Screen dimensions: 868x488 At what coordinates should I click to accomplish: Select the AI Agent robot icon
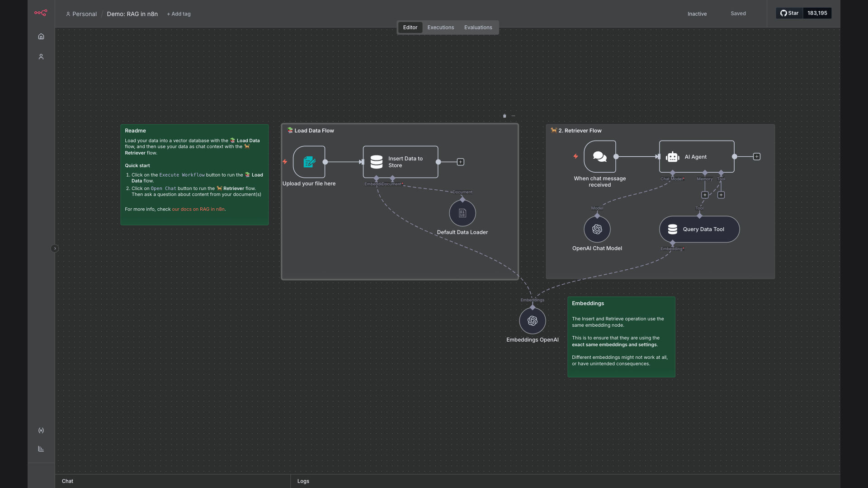click(673, 157)
